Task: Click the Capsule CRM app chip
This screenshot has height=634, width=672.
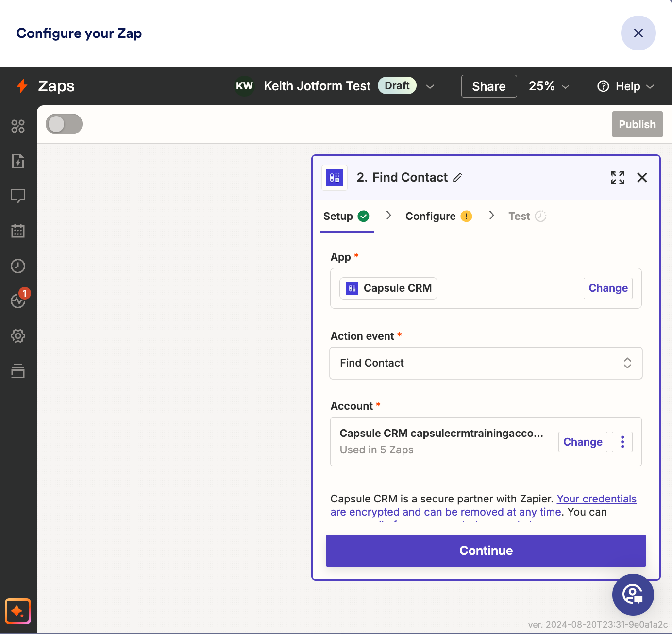Action: pyautogui.click(x=388, y=288)
